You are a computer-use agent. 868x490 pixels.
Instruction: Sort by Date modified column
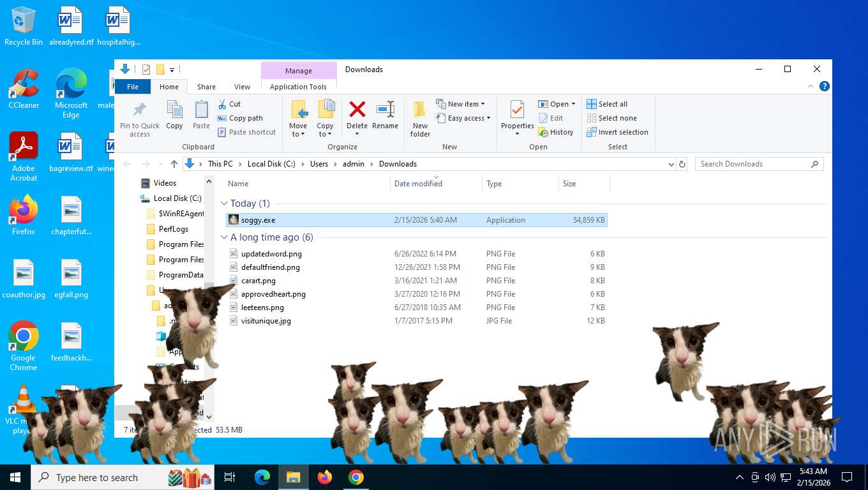pos(436,184)
